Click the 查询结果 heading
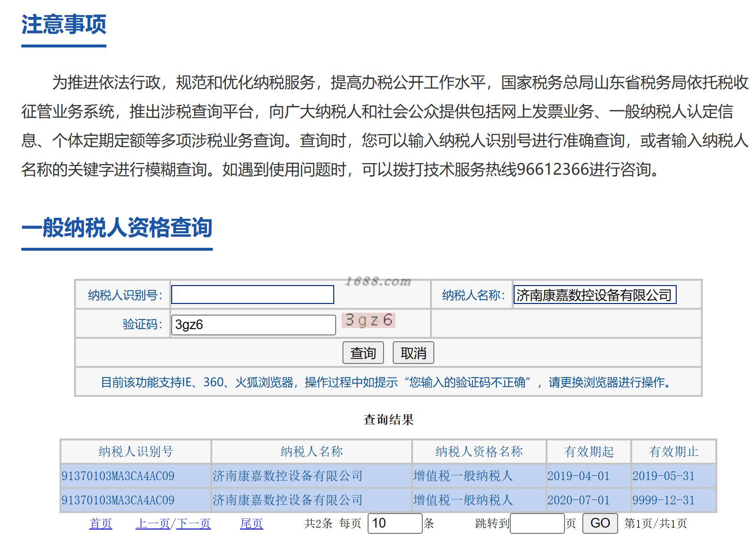 (388, 420)
